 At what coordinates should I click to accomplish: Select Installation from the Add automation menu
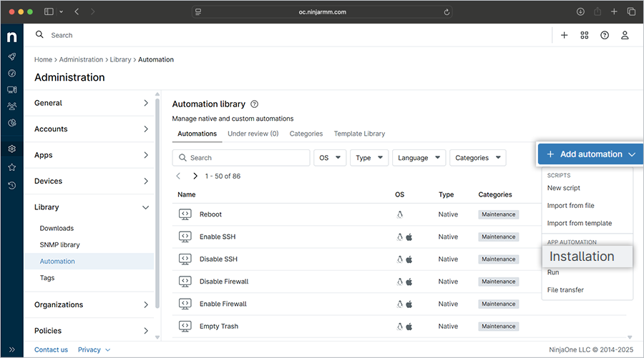582,257
